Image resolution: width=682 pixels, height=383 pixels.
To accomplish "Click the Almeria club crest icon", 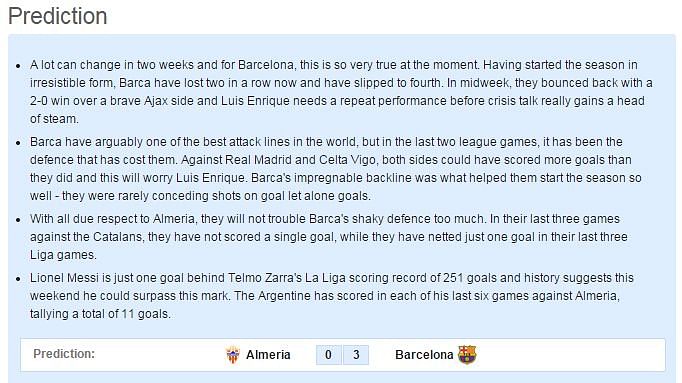I will coord(233,355).
